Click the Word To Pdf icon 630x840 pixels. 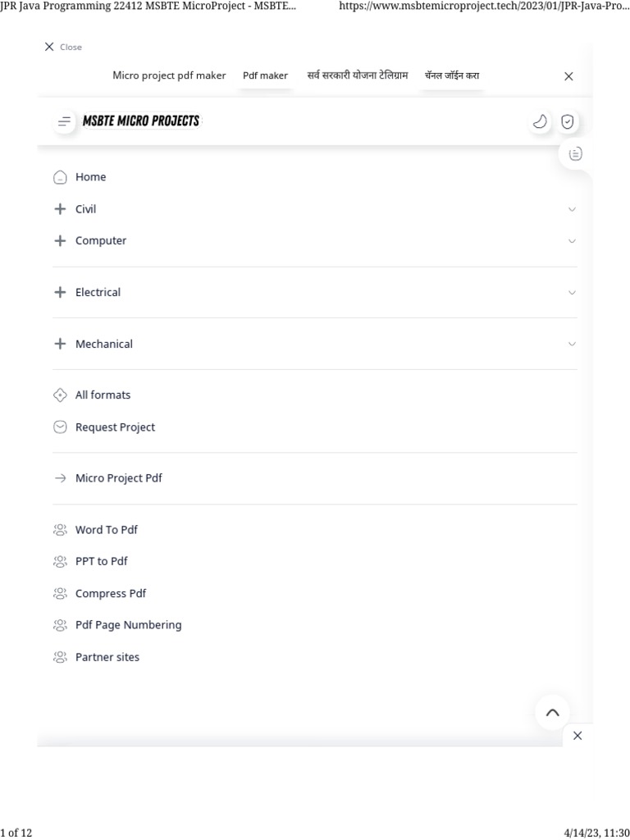60,530
